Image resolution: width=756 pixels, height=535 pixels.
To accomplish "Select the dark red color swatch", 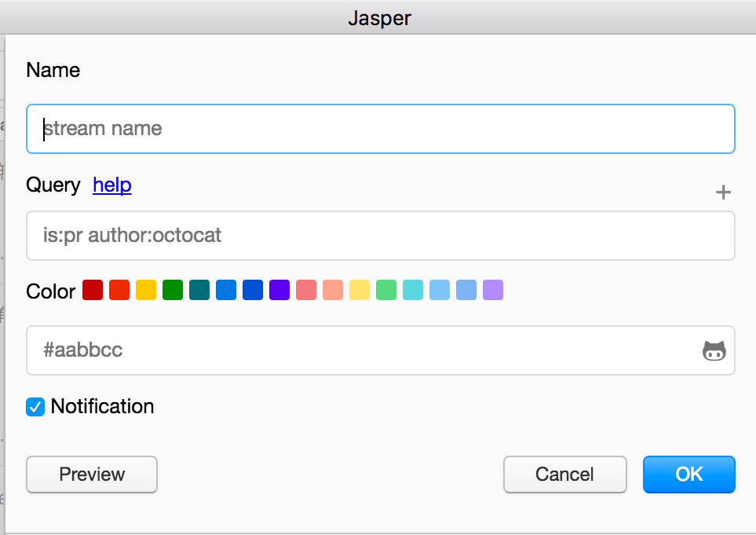I will (x=92, y=290).
